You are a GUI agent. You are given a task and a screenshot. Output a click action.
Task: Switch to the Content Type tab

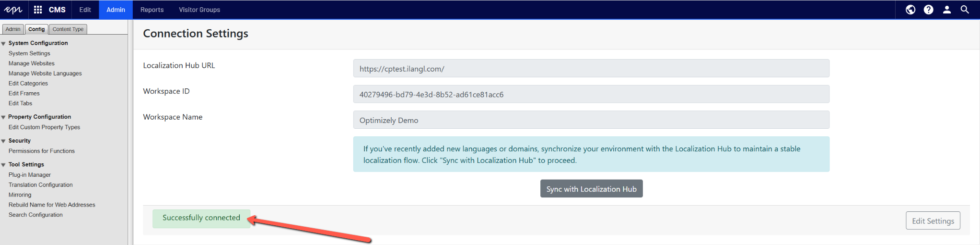[68, 29]
